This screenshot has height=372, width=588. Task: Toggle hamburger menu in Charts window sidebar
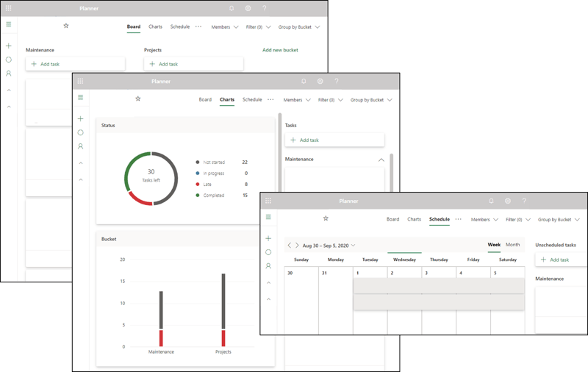[81, 98]
